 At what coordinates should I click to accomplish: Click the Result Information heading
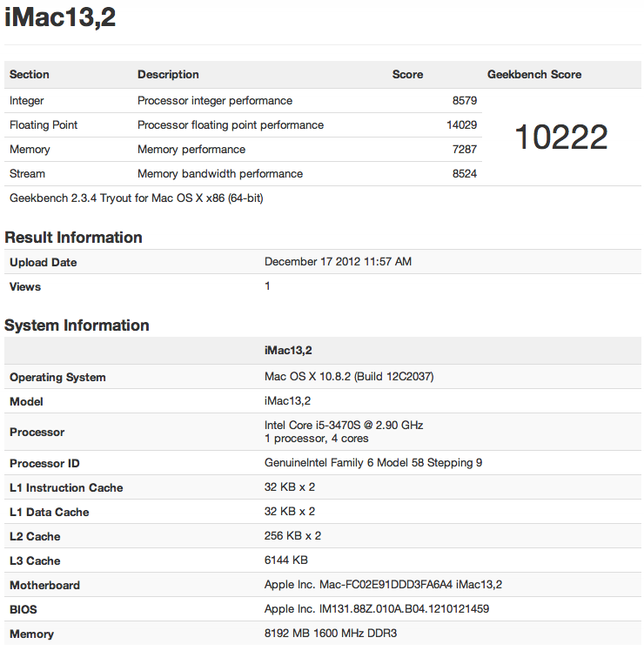pos(73,238)
